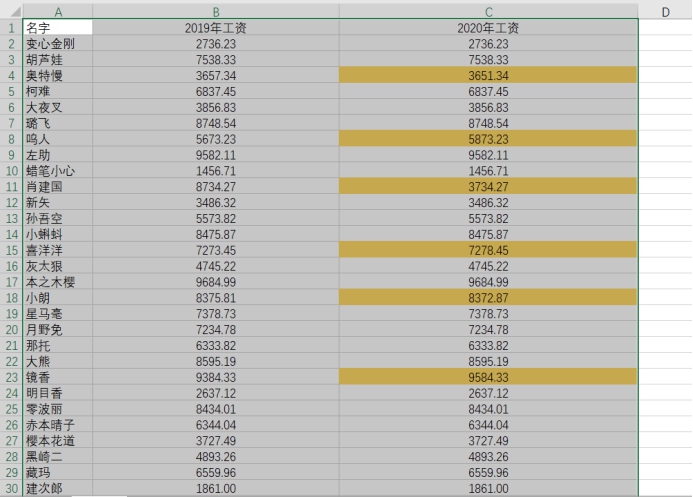Viewport: 693px width, 497px height.
Task: Select highlighted cell 7278.45
Action: 488,250
